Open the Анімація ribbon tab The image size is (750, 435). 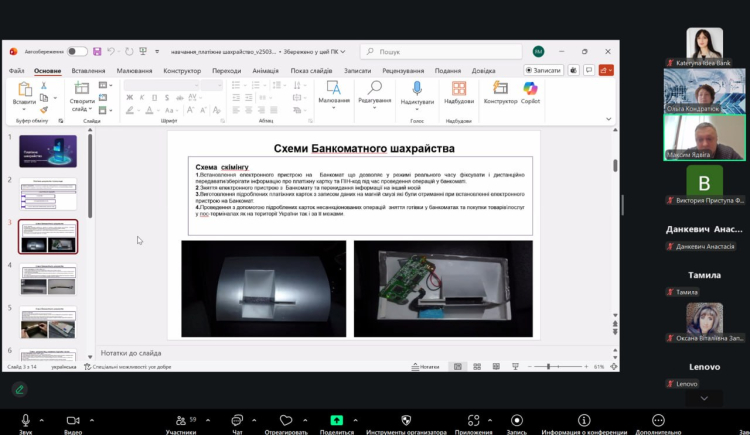click(265, 71)
